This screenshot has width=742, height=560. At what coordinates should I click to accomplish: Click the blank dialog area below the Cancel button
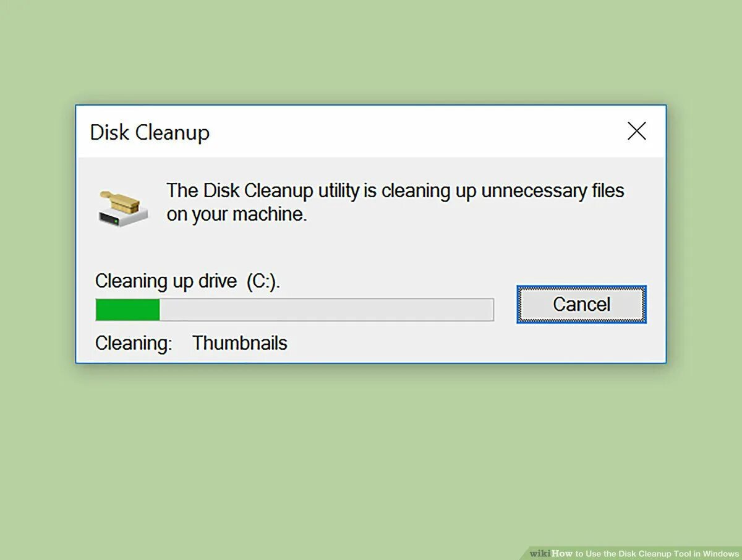pos(581,343)
